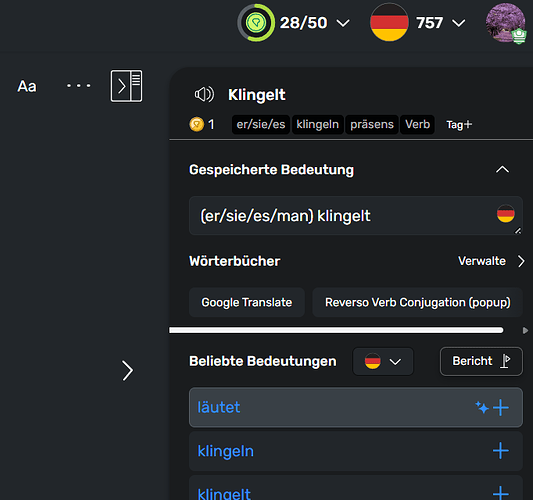Screen dimensions: 533x500
Task: Click the coin icon next to 1
Action: pyautogui.click(x=196, y=124)
